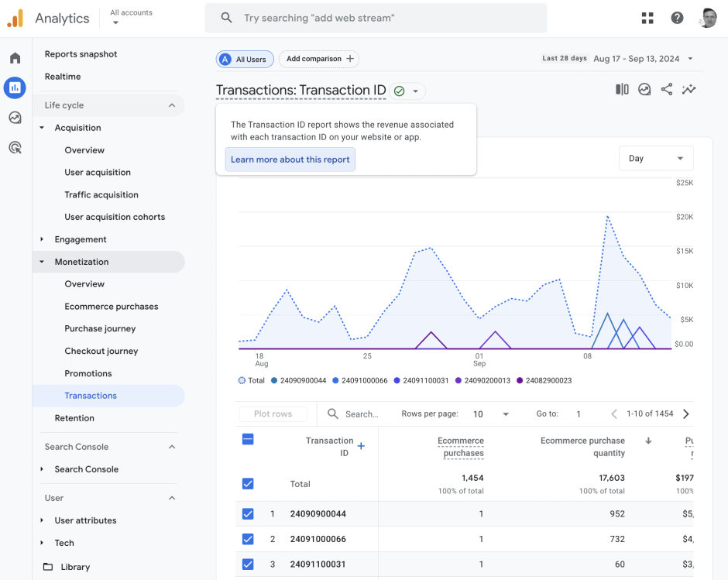Click the Help question mark icon

(x=676, y=17)
